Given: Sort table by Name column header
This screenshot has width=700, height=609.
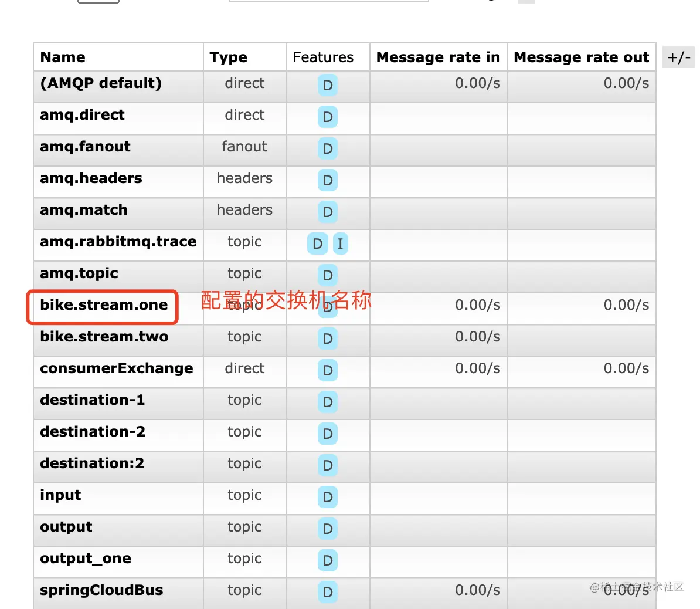Looking at the screenshot, I should click(63, 57).
